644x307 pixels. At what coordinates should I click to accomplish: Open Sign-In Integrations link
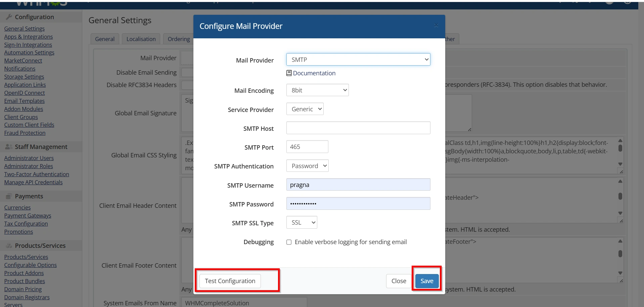(28, 45)
